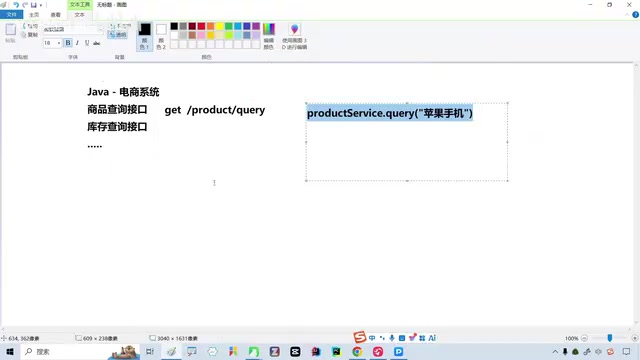Pick the yellow color swatch

(220, 26)
